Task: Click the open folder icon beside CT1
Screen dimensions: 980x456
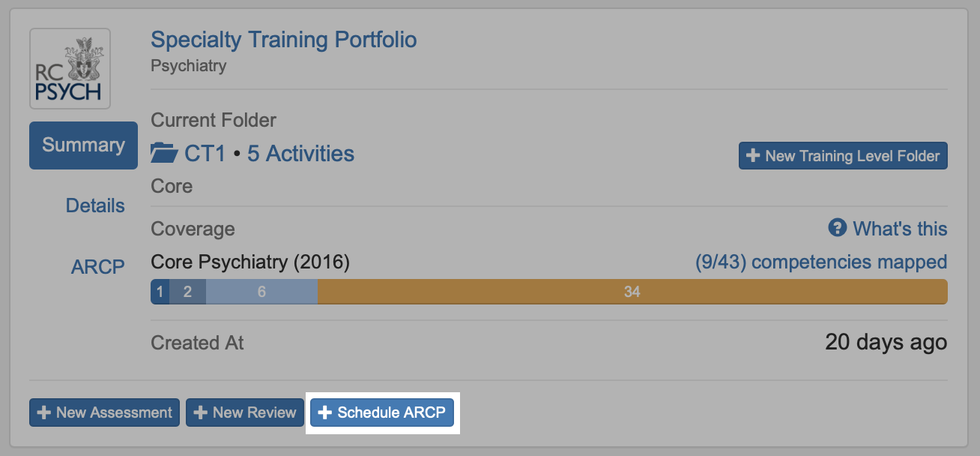Action: (x=164, y=154)
